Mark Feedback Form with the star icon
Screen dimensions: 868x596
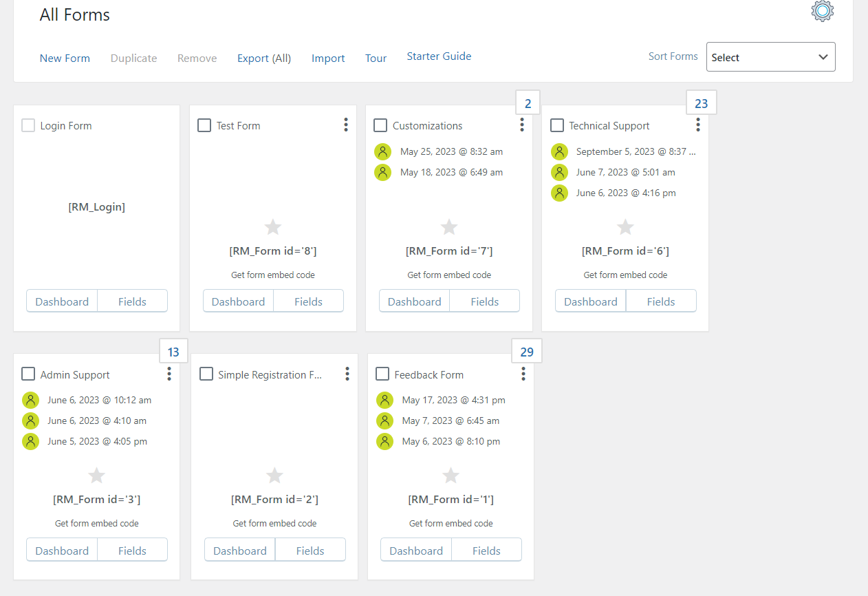coord(451,475)
